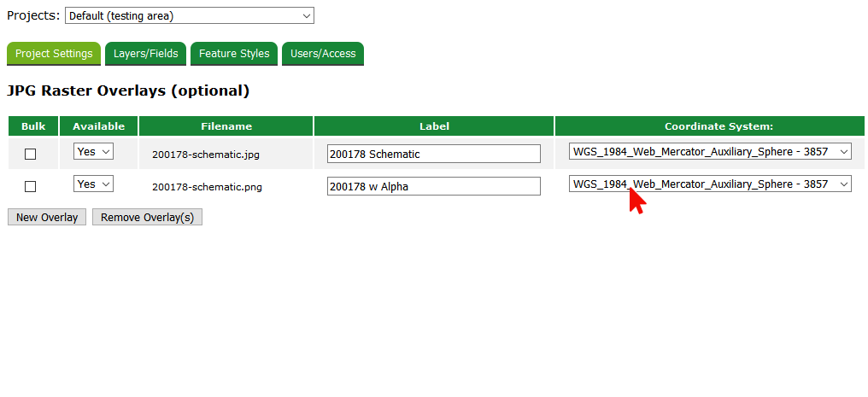The width and height of the screenshot is (868, 397).
Task: Open Coordinate System dropdown for the JPG overlay
Action: coord(710,152)
